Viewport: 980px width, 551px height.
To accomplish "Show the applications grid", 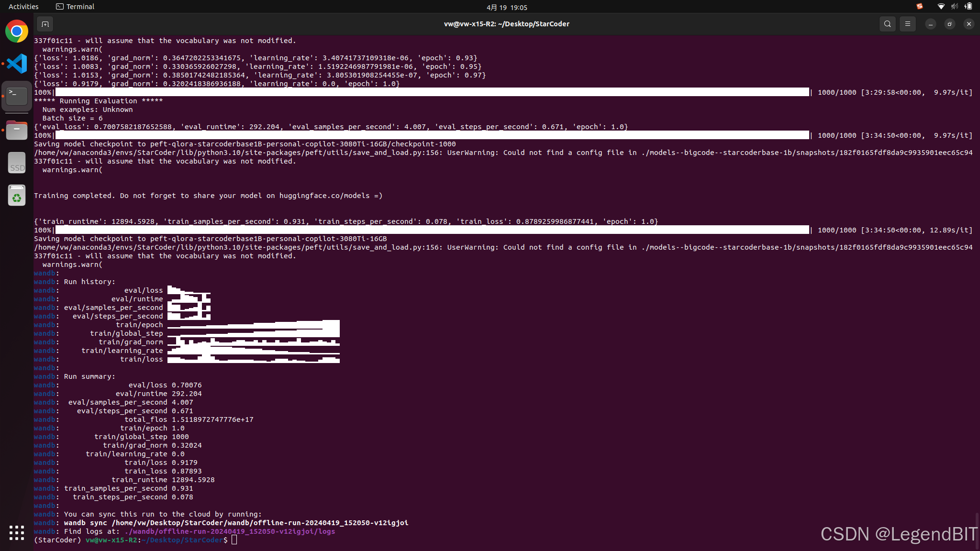I will point(17,532).
